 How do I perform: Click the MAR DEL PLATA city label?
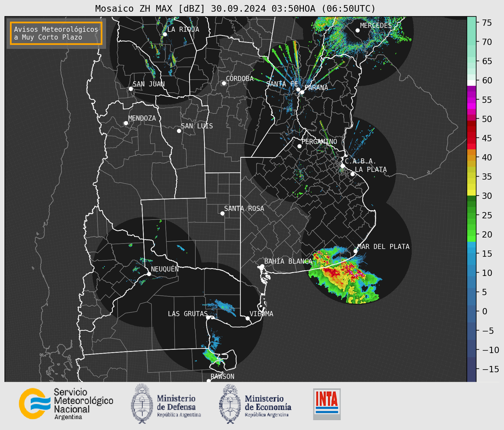pos(383,247)
